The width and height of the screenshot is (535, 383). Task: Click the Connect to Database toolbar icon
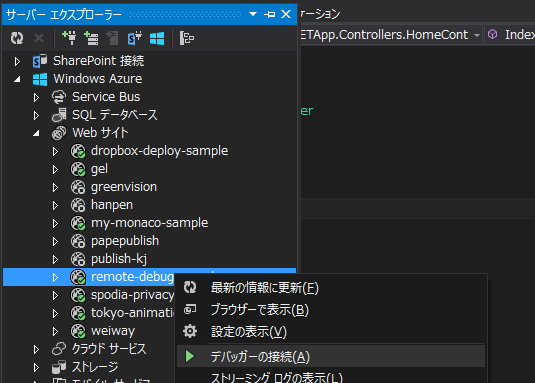pyautogui.click(x=69, y=38)
